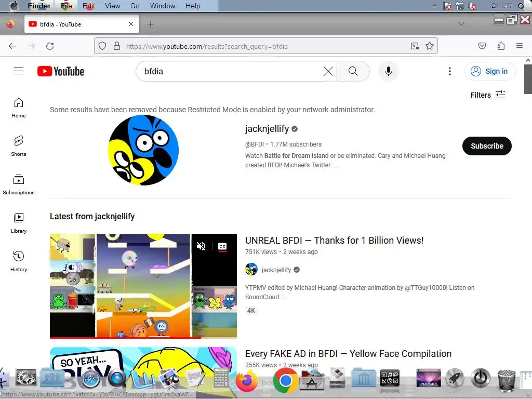
Task: Open the Filters options
Action: [488, 95]
